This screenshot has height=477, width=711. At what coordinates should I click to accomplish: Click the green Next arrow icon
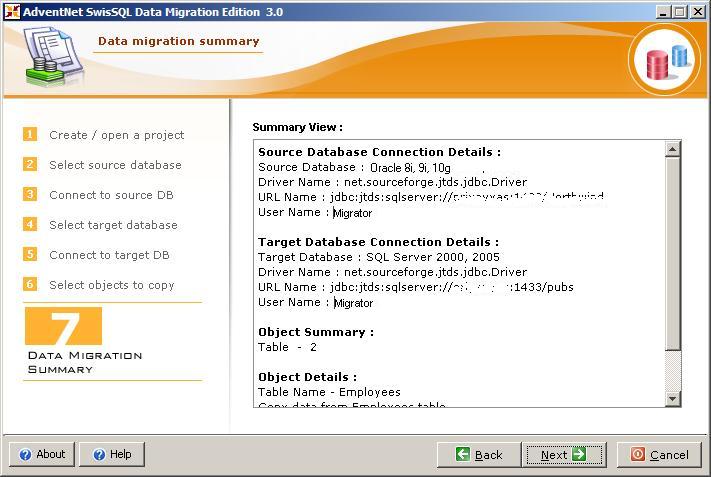click(x=579, y=454)
